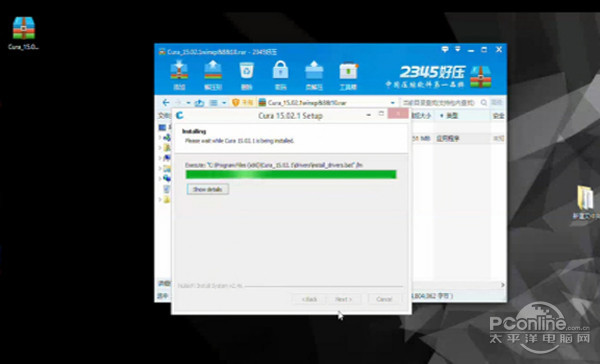
Task: Open the title bar menu dropdown arrow
Action: [458, 49]
